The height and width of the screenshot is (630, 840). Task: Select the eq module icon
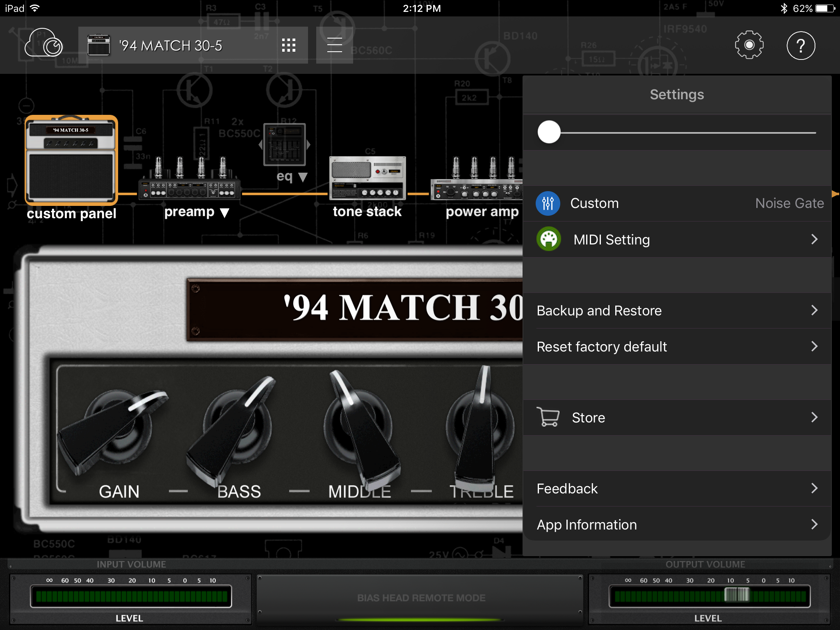pos(284,144)
